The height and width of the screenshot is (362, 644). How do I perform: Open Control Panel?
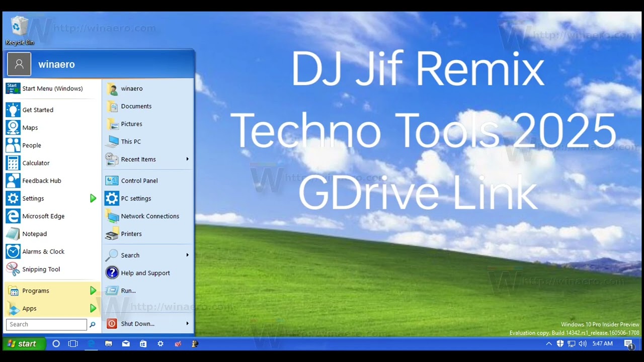(148, 180)
